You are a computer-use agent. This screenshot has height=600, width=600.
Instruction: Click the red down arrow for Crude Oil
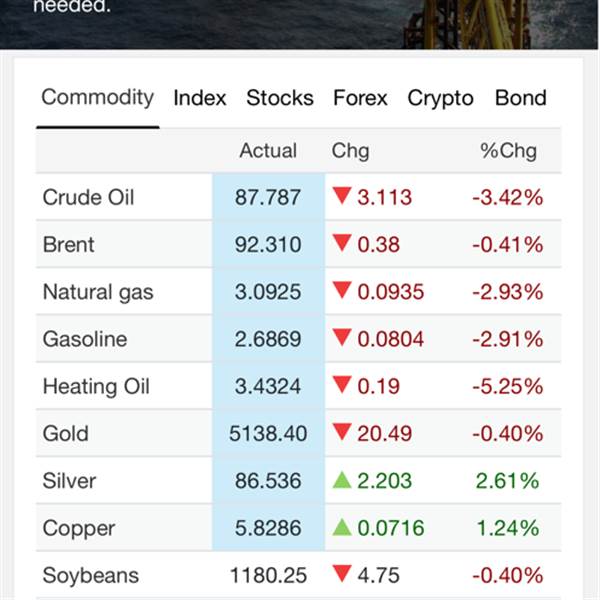click(342, 197)
